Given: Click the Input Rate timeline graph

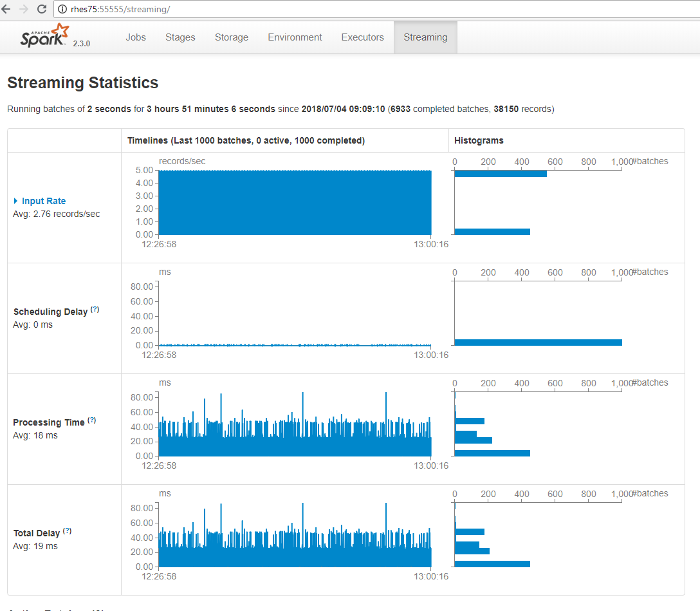Looking at the screenshot, I should (x=295, y=202).
